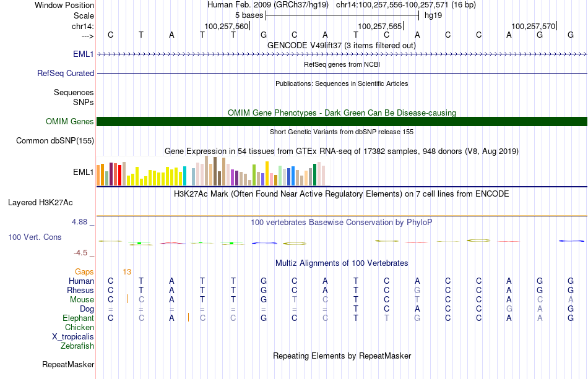Open the H3K27Ac Mark track title
Viewport: 588px width, 379px height.
click(342, 194)
